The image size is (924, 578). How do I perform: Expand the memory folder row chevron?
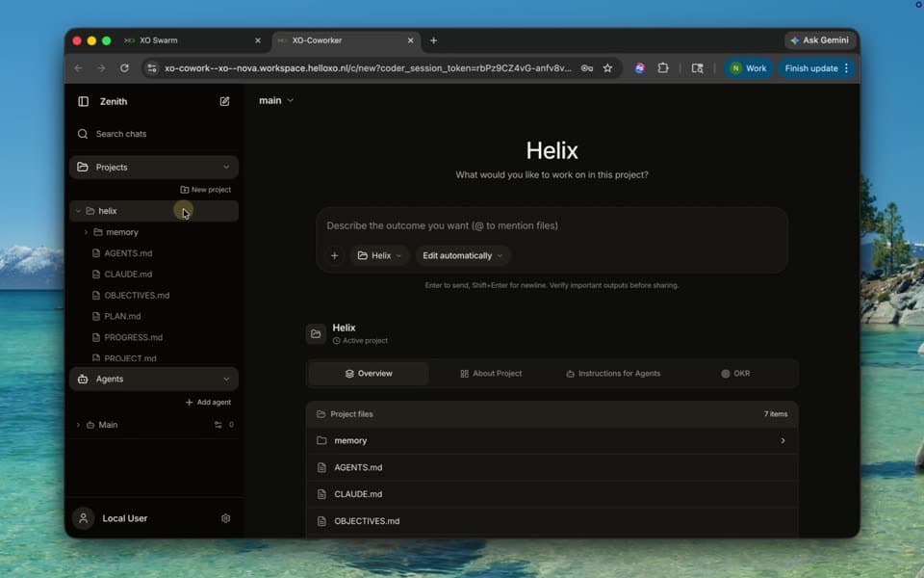pos(783,441)
